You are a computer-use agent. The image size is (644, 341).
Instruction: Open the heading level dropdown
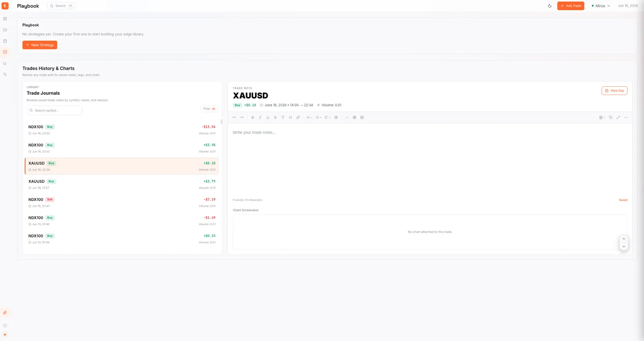[310, 118]
